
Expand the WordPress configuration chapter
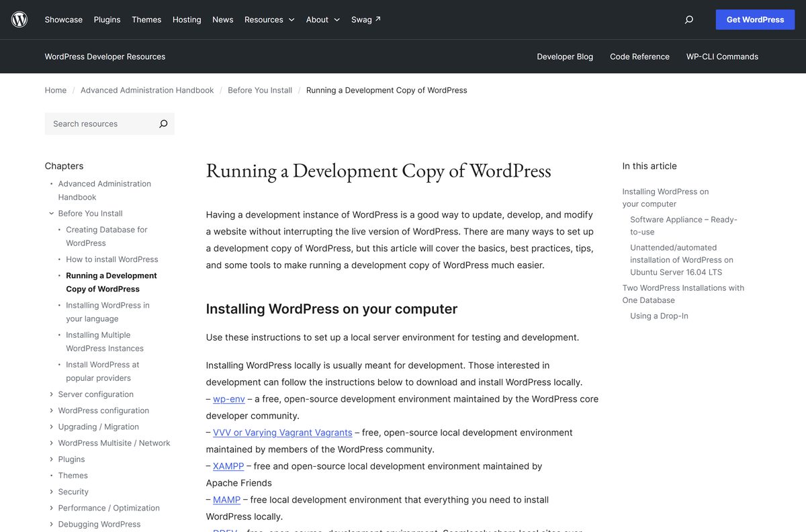click(52, 410)
